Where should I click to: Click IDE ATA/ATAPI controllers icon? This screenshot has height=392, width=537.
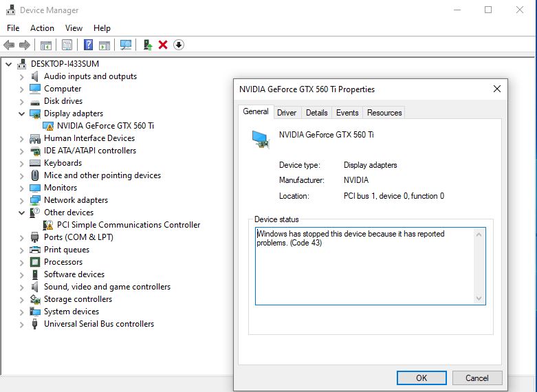(35, 151)
